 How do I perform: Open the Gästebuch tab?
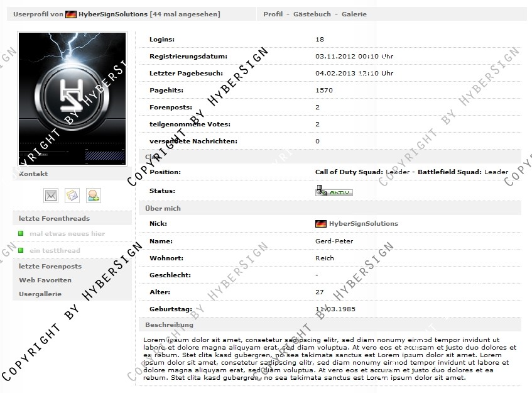[x=312, y=14]
